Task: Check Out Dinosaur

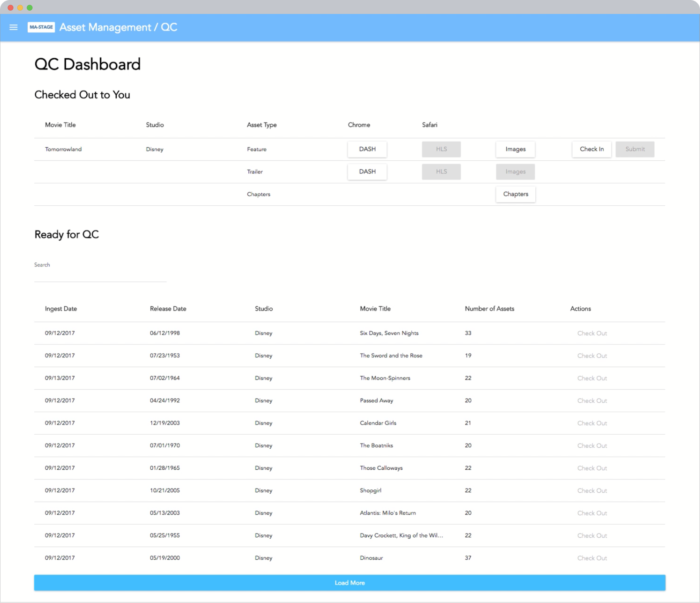Action: pos(592,558)
